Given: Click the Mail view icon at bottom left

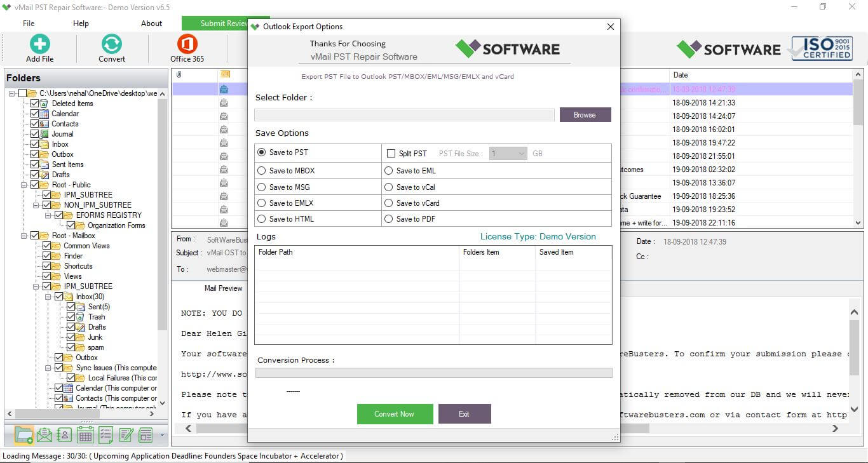Looking at the screenshot, I should [x=44, y=434].
